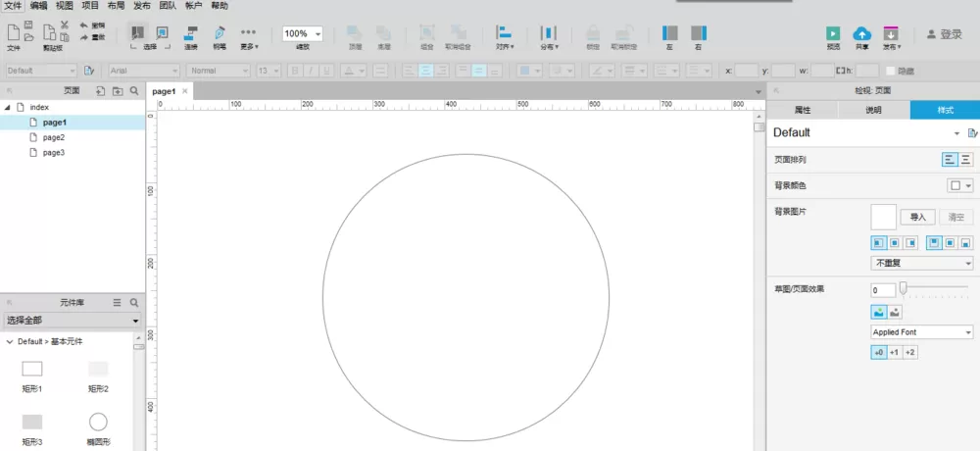Pick the 矩形2 widget
This screenshot has height=451, width=980.
click(x=98, y=376)
